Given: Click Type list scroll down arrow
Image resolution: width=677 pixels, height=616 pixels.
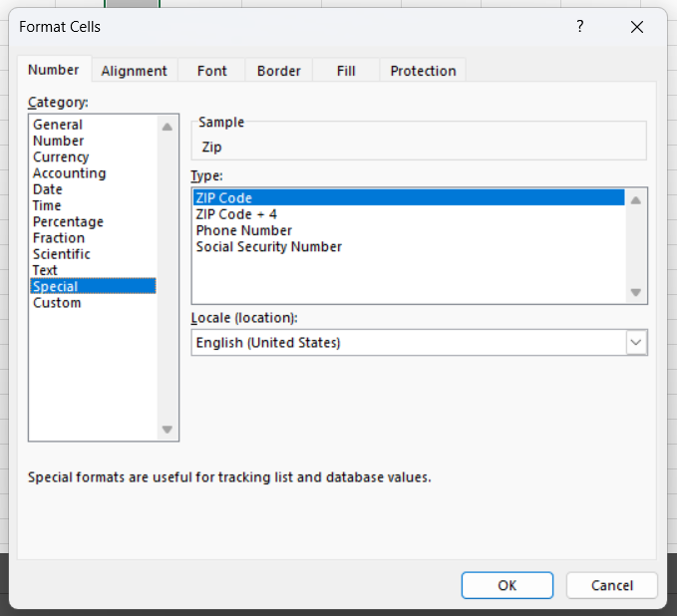Looking at the screenshot, I should (x=635, y=292).
